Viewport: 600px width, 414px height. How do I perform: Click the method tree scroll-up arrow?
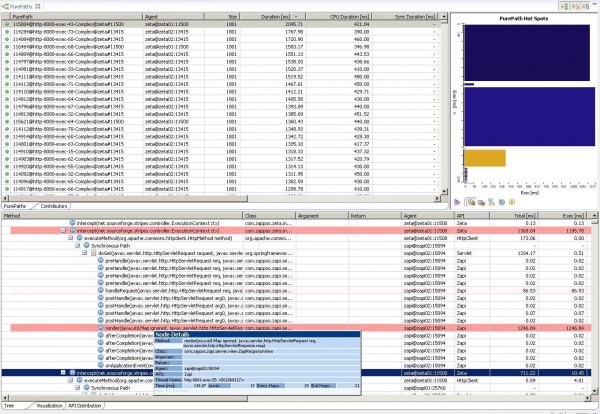(x=594, y=215)
